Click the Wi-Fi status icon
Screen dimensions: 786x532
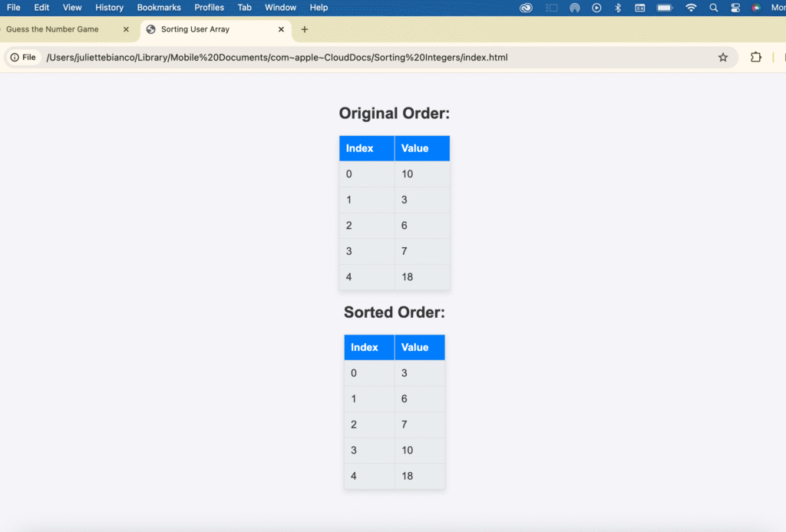[x=691, y=8]
